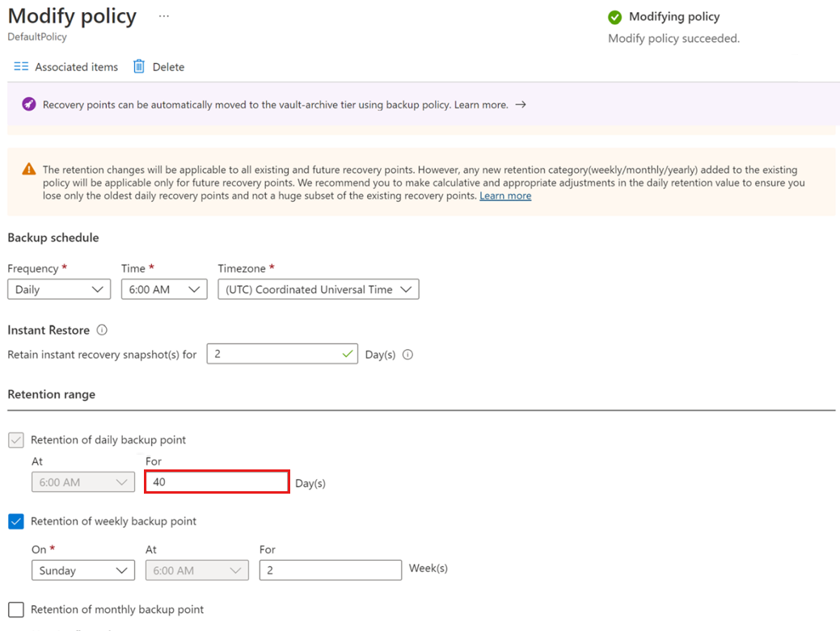The width and height of the screenshot is (840, 631).
Task: Enable Retention of monthly backup point
Action: pyautogui.click(x=15, y=608)
